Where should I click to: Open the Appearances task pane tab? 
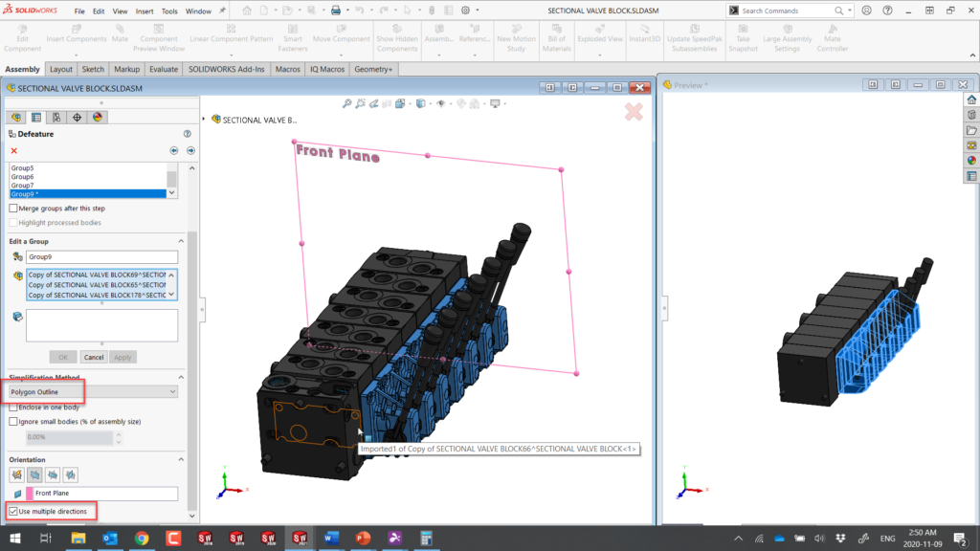click(971, 161)
